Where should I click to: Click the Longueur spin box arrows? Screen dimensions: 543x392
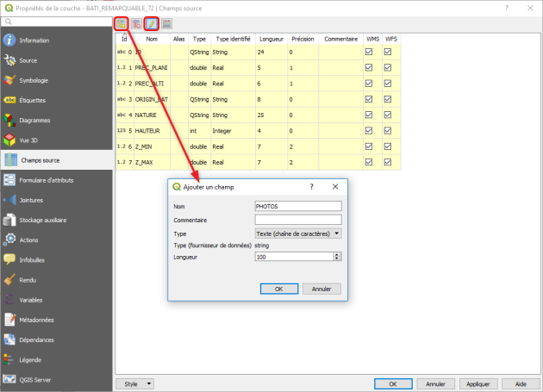tap(337, 257)
